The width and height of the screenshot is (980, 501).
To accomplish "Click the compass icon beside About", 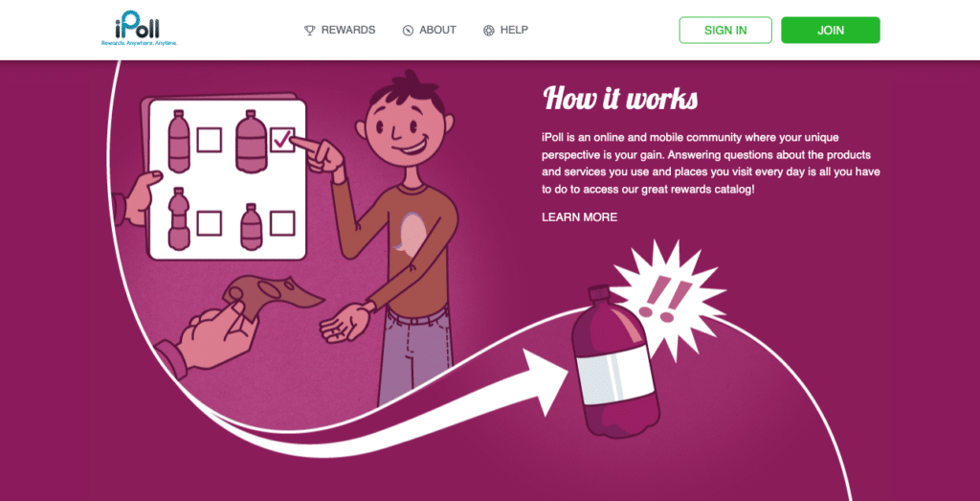I will click(408, 30).
